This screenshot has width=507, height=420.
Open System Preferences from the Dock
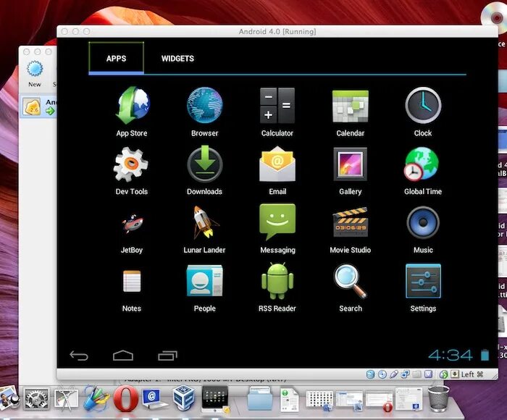37,399
